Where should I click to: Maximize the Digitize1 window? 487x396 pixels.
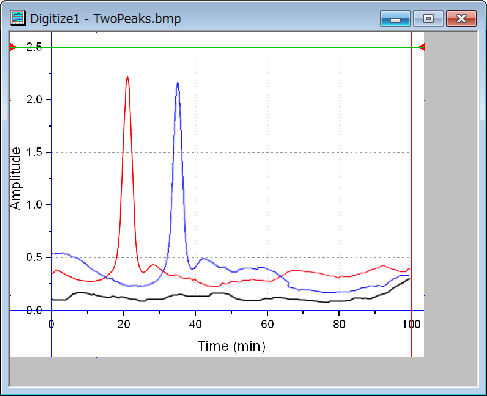[428, 18]
